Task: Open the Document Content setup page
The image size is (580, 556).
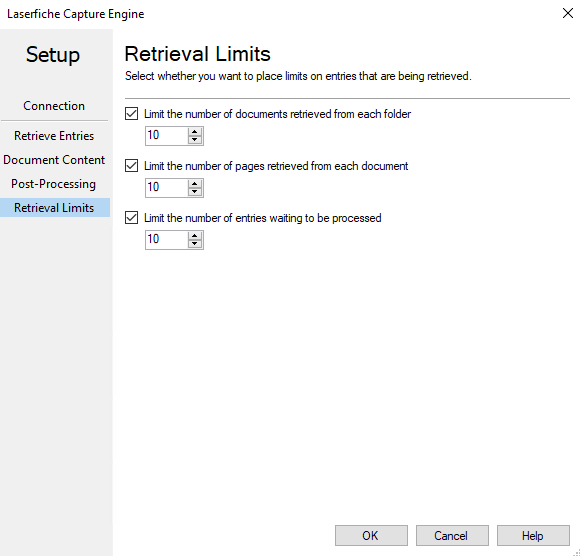Action: pos(54,160)
